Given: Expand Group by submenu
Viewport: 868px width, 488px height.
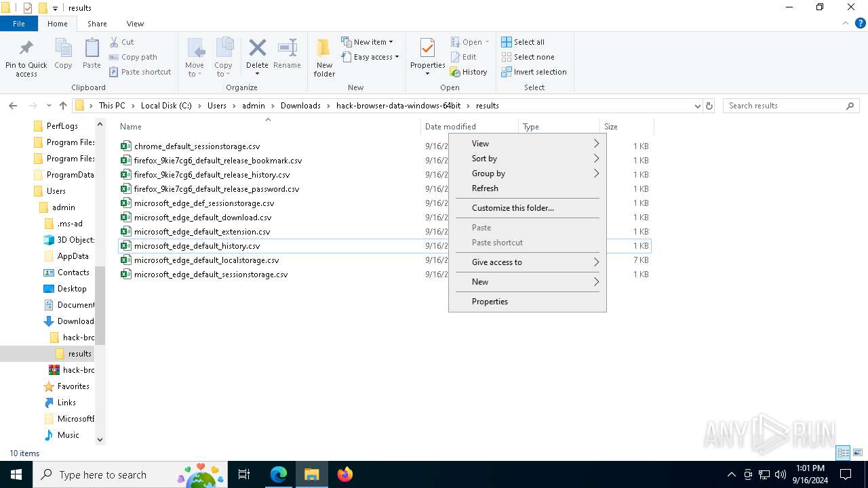Looking at the screenshot, I should click(528, 174).
